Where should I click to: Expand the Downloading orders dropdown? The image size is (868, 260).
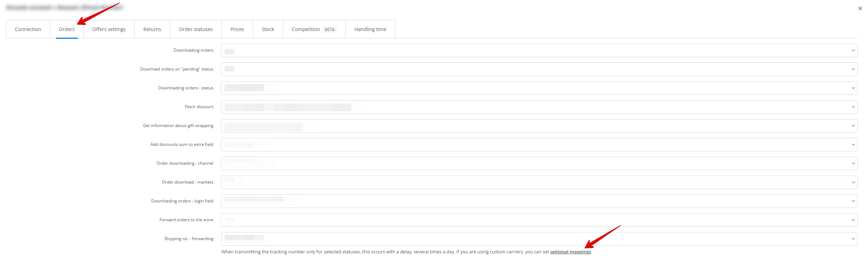pyautogui.click(x=539, y=51)
